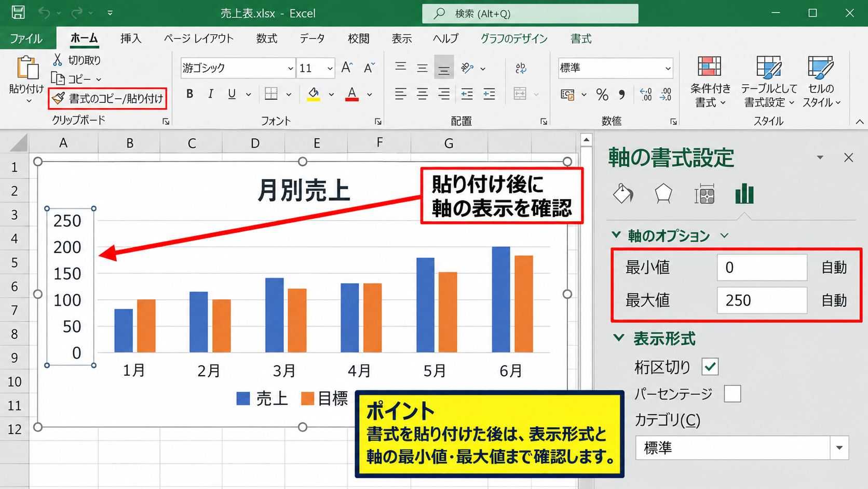Toggle Italic formatting
The width and height of the screenshot is (868, 489).
pos(211,94)
